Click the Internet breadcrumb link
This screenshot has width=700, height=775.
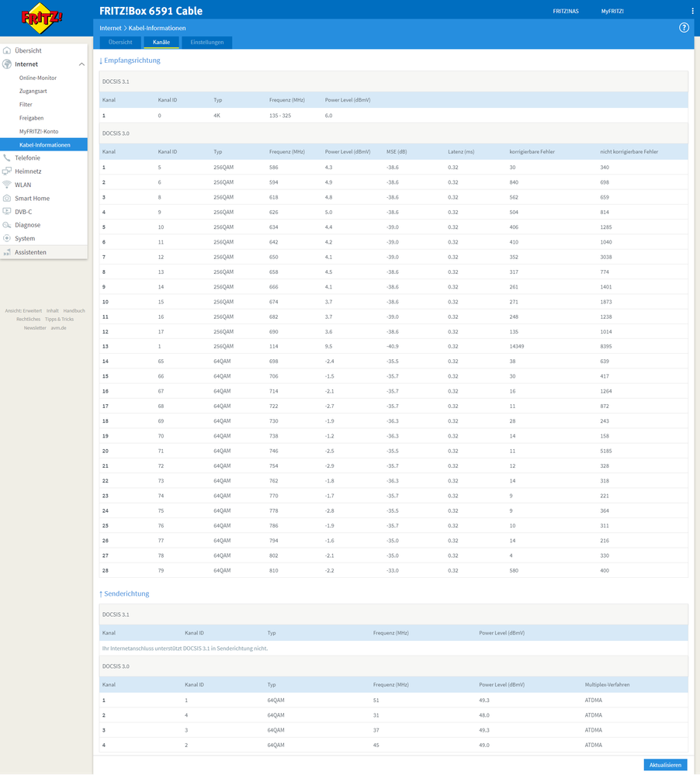click(110, 28)
